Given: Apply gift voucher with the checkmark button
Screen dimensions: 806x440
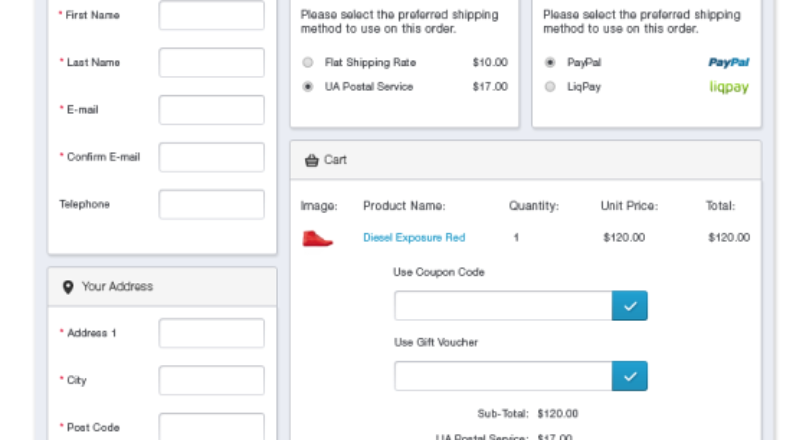Looking at the screenshot, I should pos(630,376).
